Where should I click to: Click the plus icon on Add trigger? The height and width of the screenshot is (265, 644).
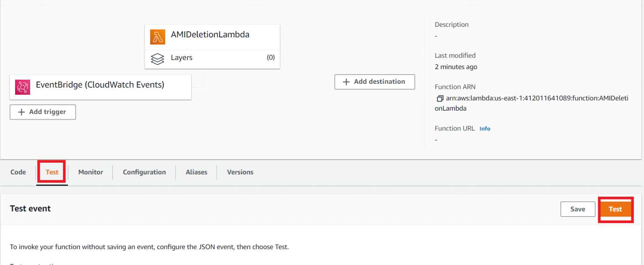21,112
